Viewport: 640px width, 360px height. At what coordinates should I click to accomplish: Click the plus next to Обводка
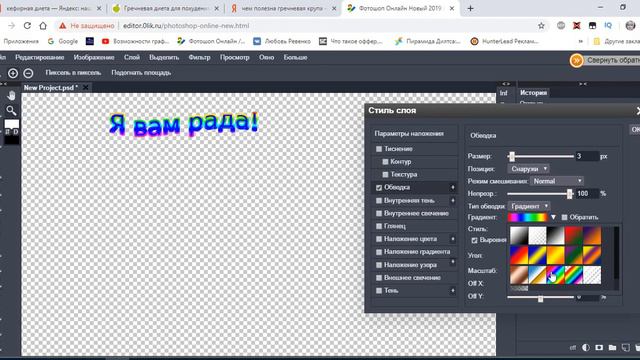[453, 187]
